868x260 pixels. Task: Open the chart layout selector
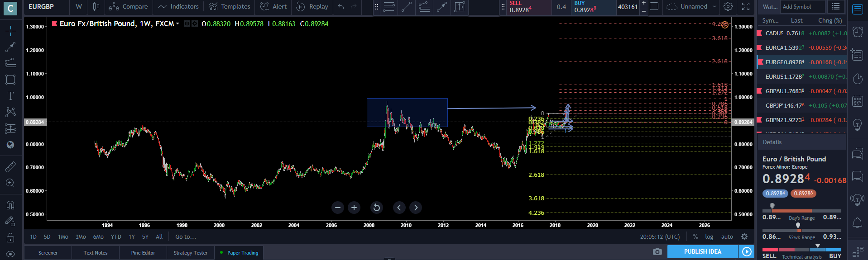pos(654,6)
